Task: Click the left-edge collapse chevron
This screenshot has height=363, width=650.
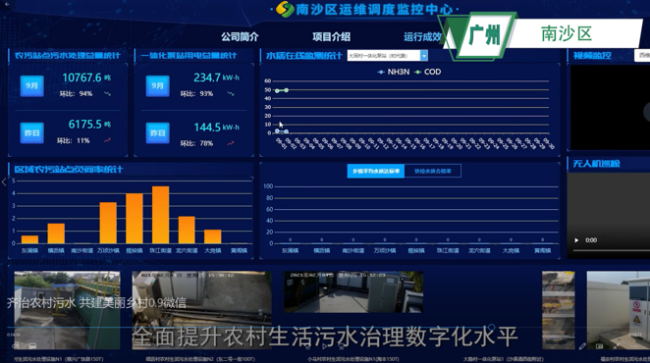Action: pos(4,182)
